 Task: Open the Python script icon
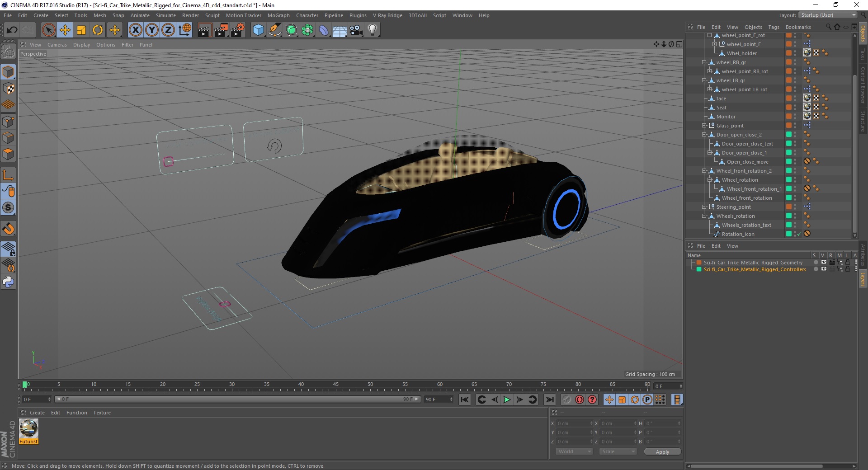click(x=8, y=282)
